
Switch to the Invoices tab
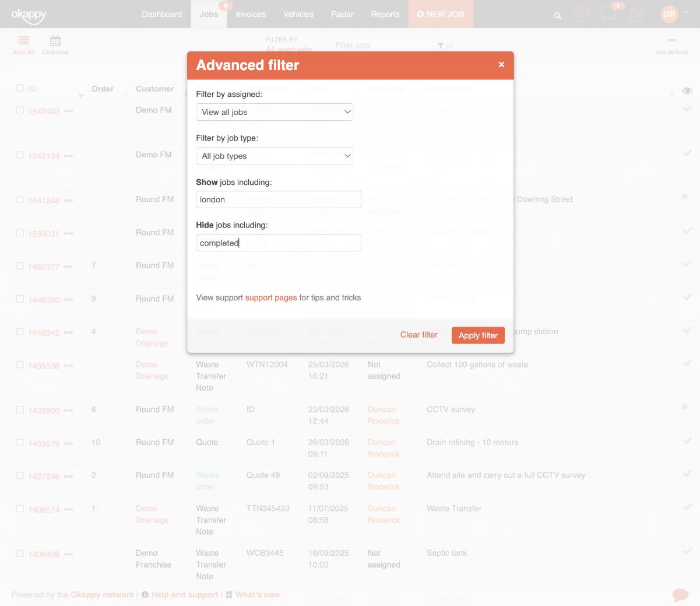(x=251, y=14)
